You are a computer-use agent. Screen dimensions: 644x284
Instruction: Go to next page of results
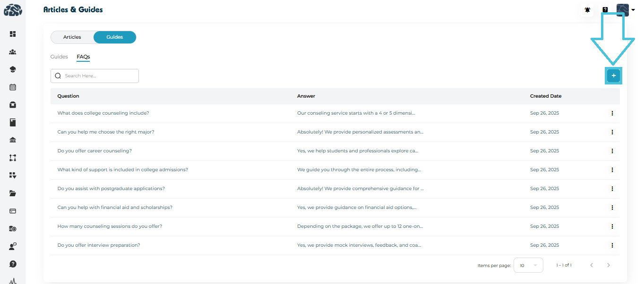(609, 266)
